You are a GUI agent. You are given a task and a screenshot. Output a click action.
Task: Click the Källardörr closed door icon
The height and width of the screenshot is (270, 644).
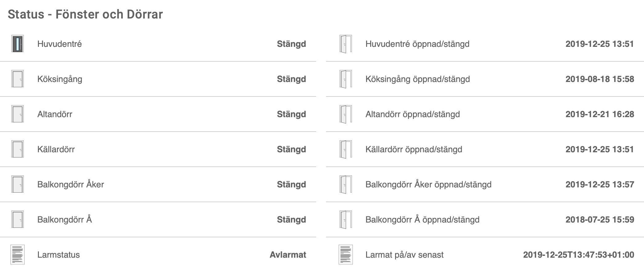click(x=18, y=149)
